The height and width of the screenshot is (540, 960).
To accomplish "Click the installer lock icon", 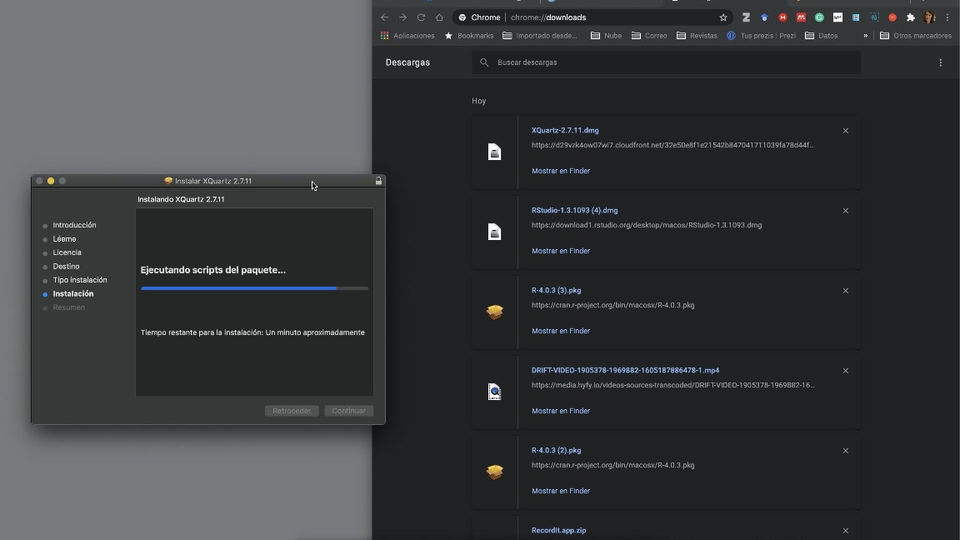I will pos(378,181).
